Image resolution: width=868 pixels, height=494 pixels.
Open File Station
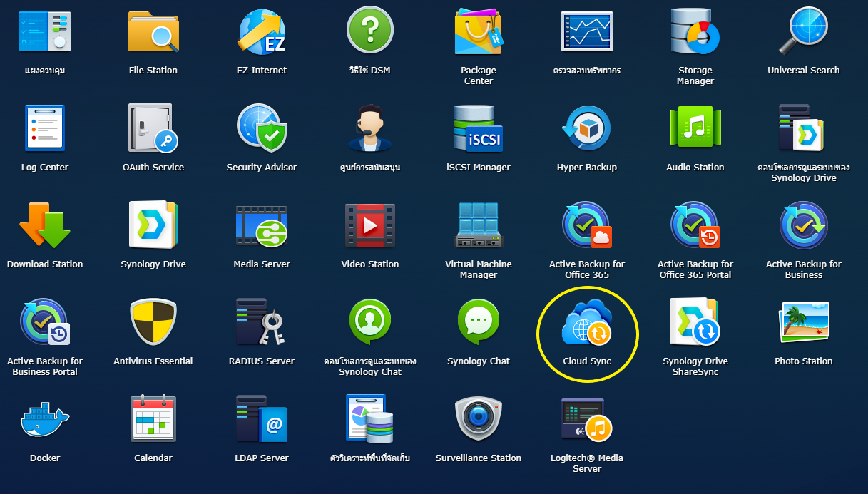coord(153,30)
